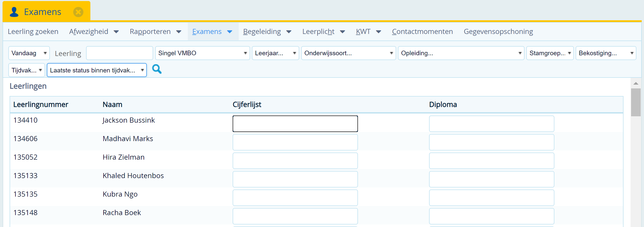This screenshot has height=227, width=644.
Task: Click the Cijferlijst field for Racha Boek
Action: click(295, 216)
